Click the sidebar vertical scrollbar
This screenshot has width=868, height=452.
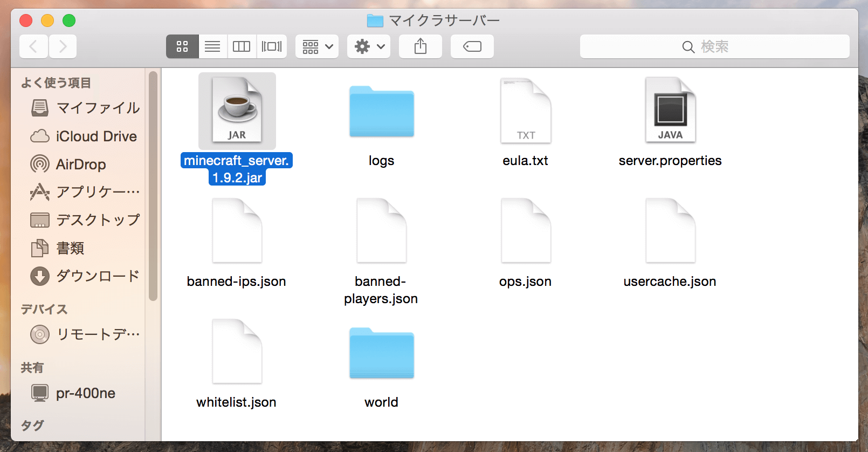click(x=153, y=186)
